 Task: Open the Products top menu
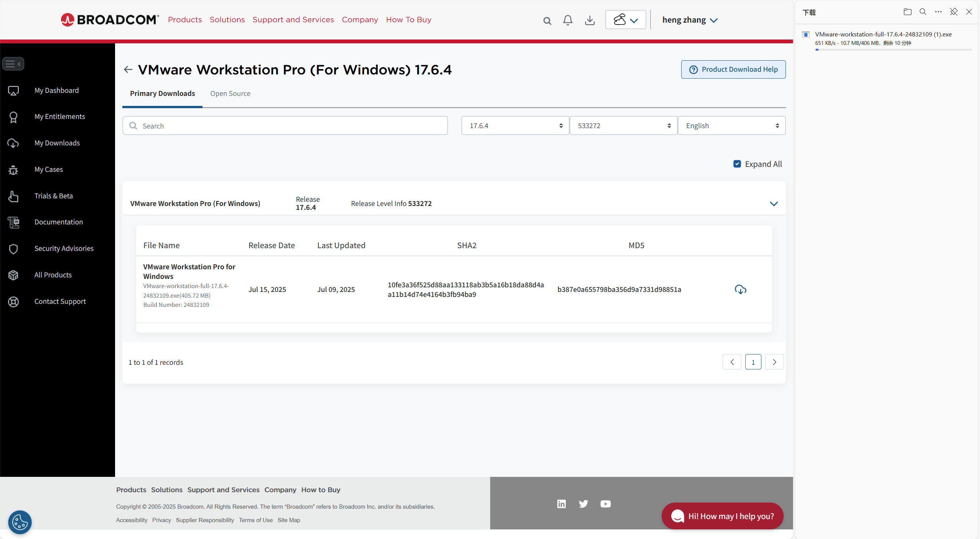pyautogui.click(x=185, y=20)
